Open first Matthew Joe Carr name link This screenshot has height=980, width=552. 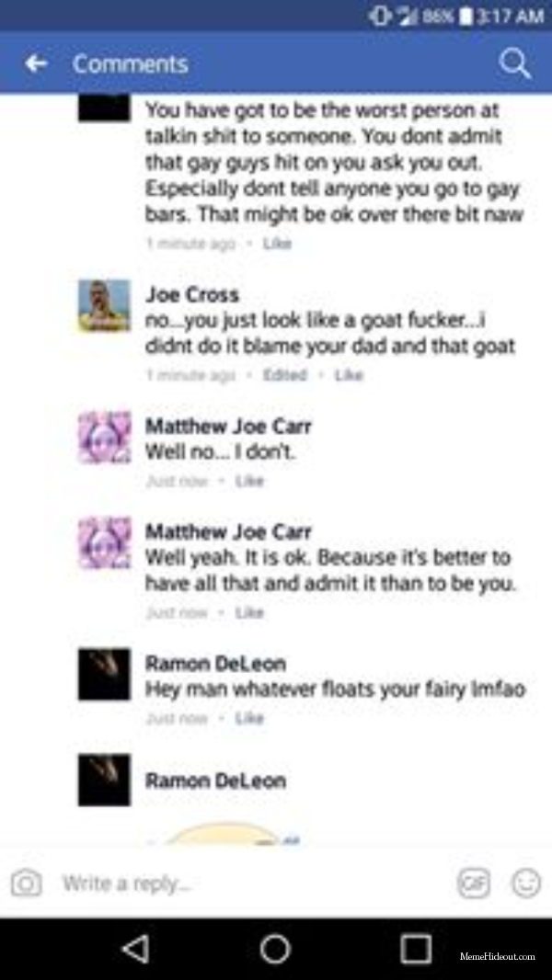pos(228,427)
